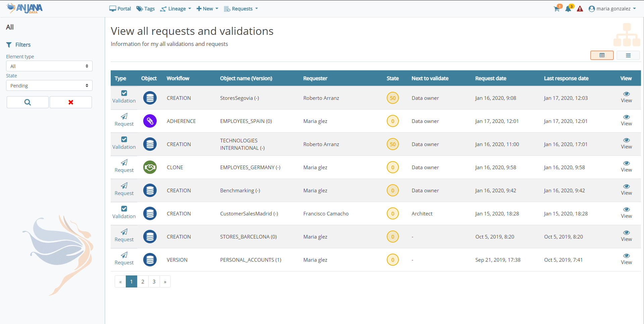644x324 pixels.
Task: Switch to table grid view
Action: [602, 55]
